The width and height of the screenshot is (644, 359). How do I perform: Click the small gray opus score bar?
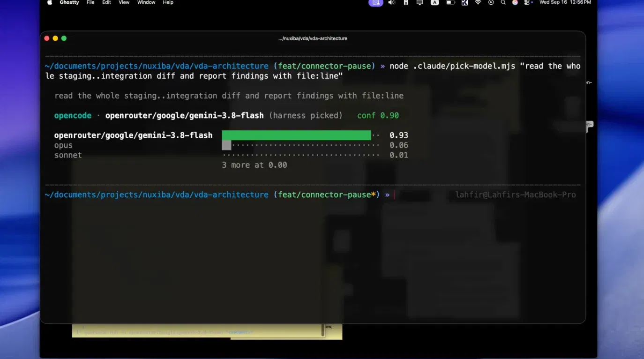click(x=226, y=145)
